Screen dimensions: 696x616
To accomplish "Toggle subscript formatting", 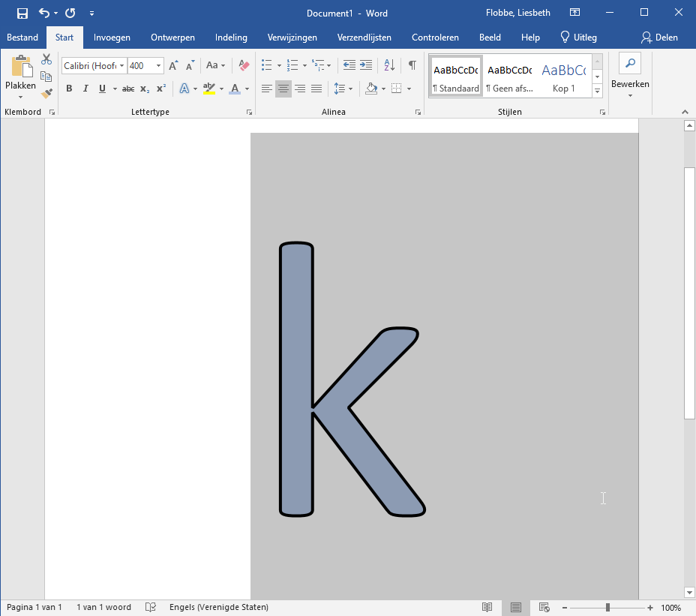I will (x=145, y=89).
